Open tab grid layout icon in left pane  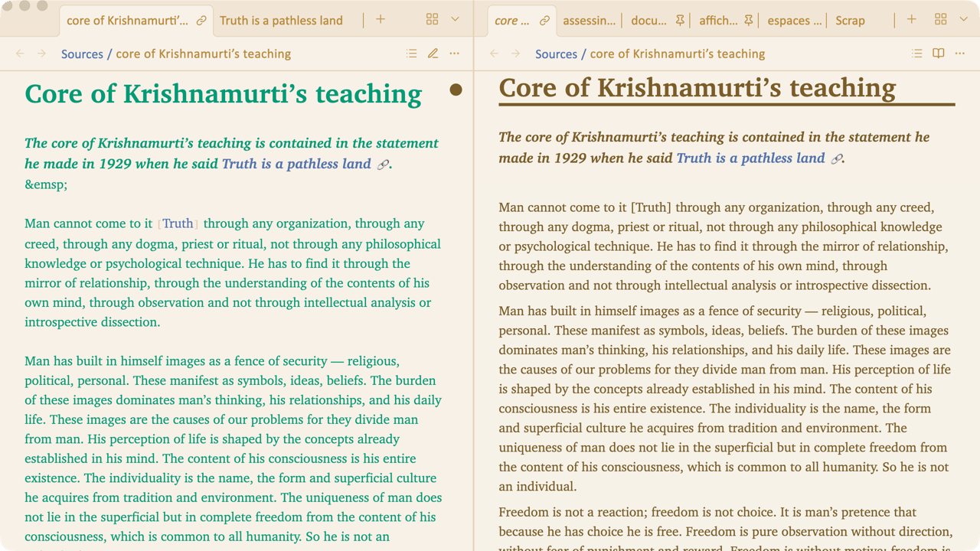[433, 19]
